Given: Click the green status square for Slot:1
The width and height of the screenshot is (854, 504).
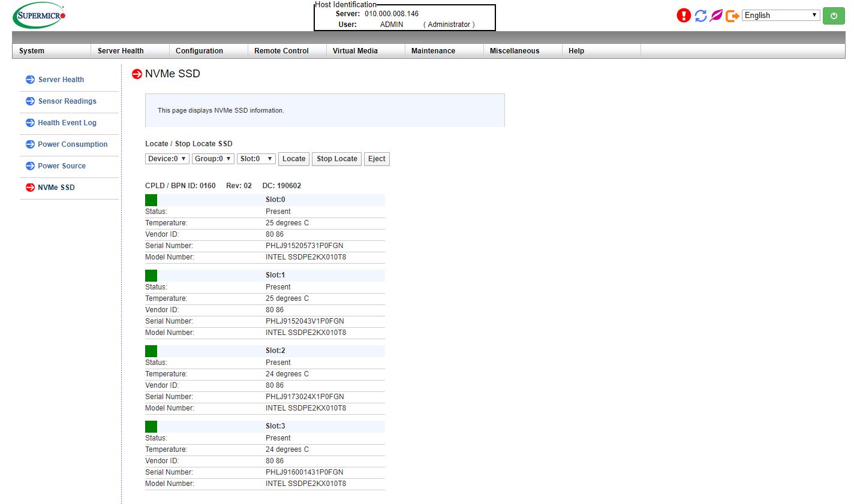Looking at the screenshot, I should [151, 276].
